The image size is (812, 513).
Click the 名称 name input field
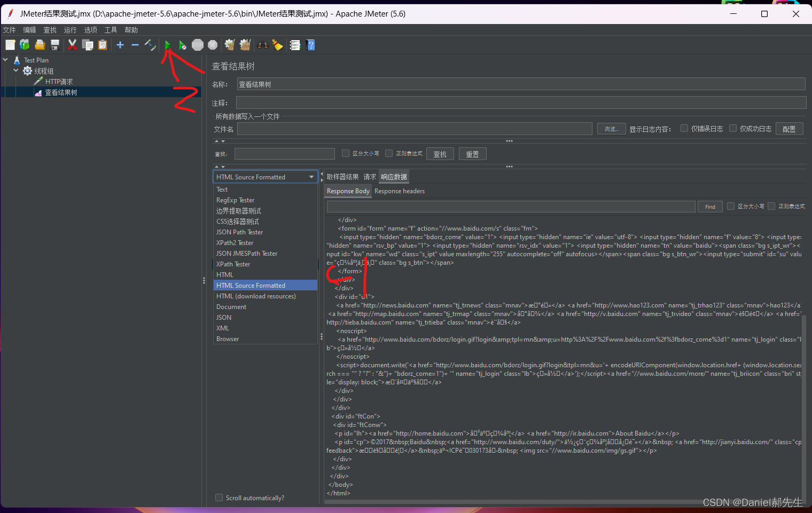(x=521, y=84)
